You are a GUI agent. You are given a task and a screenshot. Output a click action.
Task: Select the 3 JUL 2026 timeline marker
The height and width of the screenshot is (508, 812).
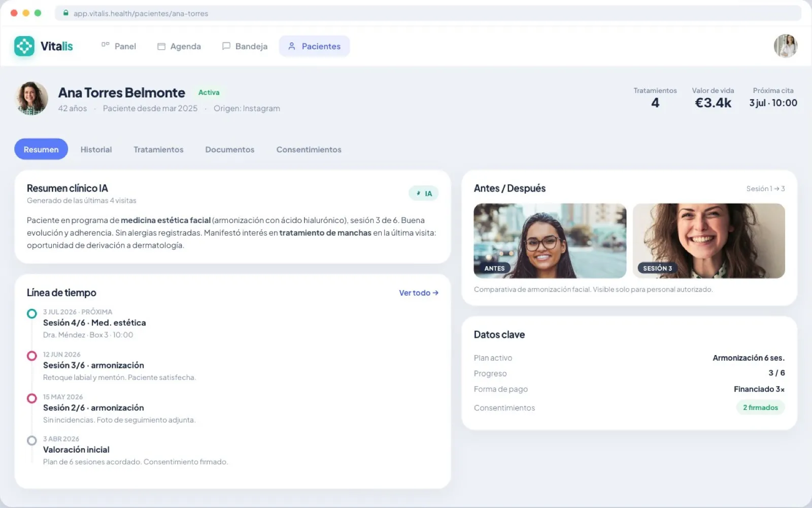(32, 314)
